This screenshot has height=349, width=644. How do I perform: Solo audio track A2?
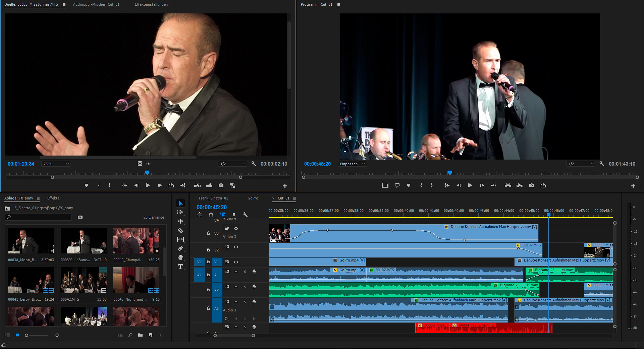(245, 287)
